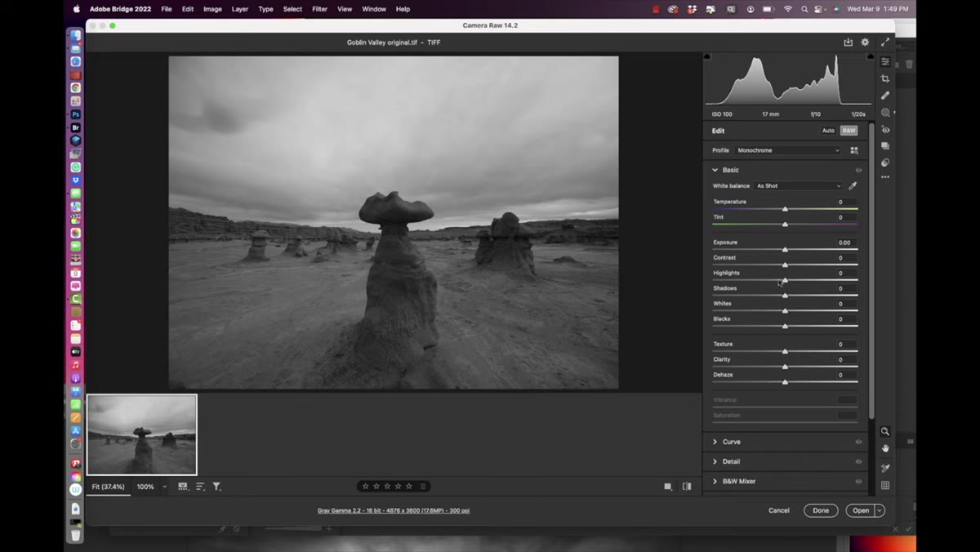
Task: Toggle Detail panel visibility eye
Action: 858,461
